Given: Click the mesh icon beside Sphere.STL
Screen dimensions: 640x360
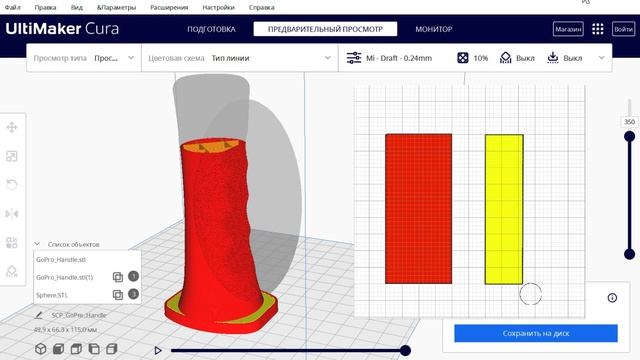Looking at the screenshot, I should pyautogui.click(x=118, y=295).
